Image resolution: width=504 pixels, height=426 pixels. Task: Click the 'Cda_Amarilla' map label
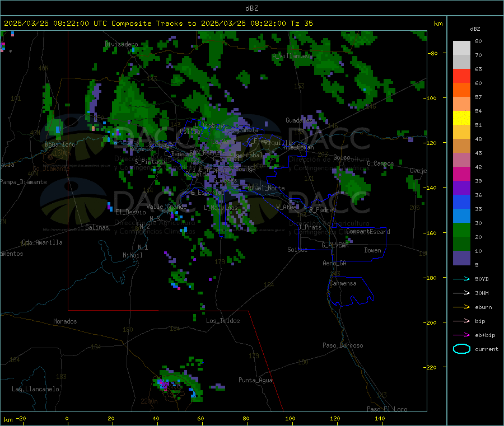(x=42, y=242)
